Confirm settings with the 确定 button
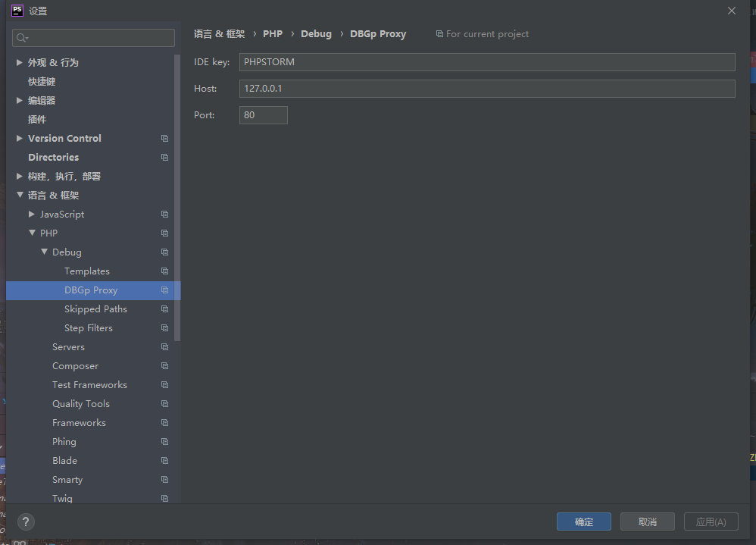Viewport: 756px width, 545px height. click(584, 522)
